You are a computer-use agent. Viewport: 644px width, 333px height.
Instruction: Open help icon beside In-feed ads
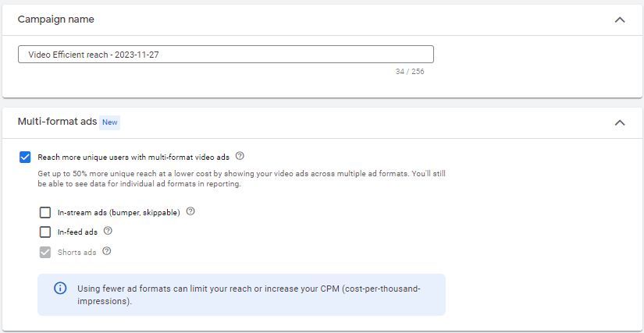tap(108, 231)
